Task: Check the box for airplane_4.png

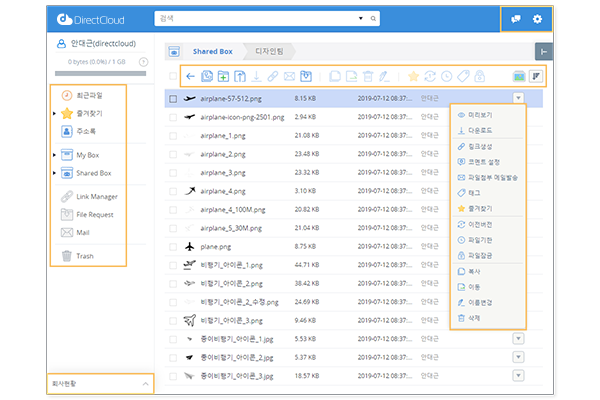Action: click(x=173, y=191)
